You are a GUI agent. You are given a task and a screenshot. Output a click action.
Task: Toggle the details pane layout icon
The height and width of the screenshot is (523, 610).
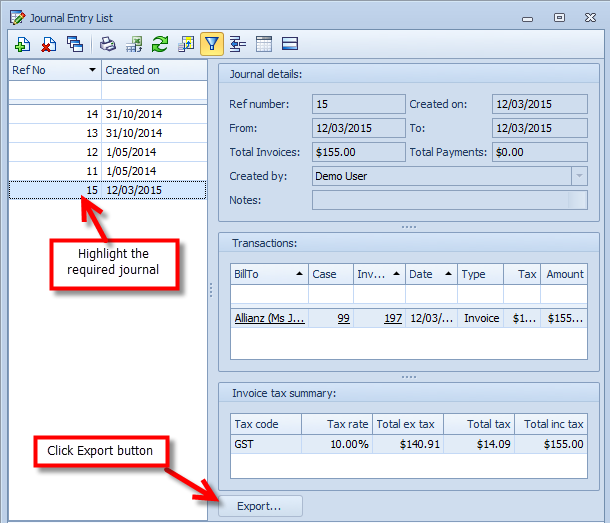coord(290,44)
